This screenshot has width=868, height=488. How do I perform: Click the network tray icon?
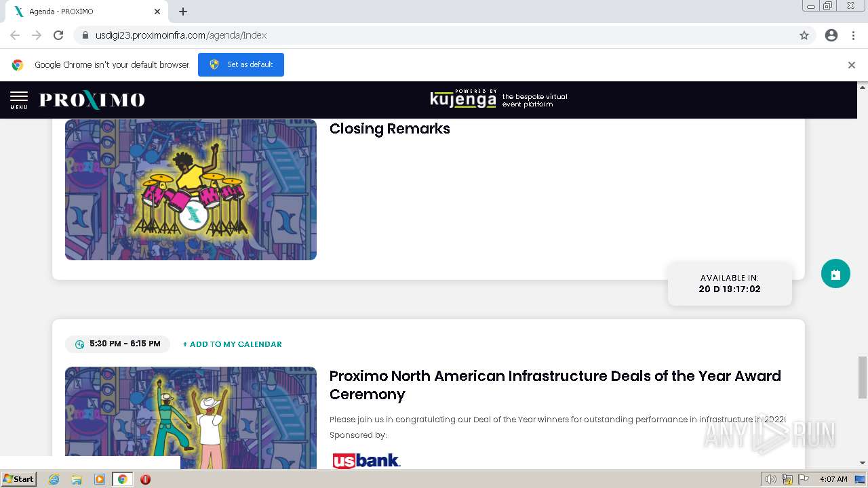(x=787, y=479)
